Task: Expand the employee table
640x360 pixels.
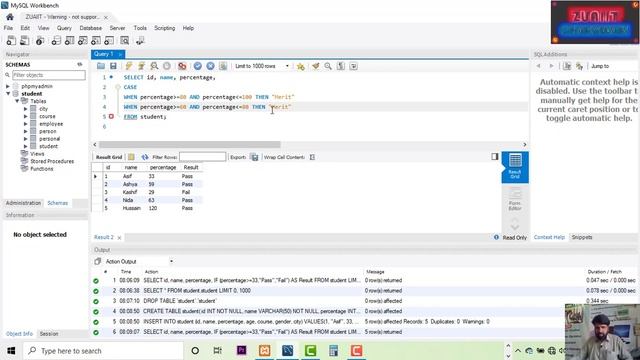Action: tap(25, 124)
